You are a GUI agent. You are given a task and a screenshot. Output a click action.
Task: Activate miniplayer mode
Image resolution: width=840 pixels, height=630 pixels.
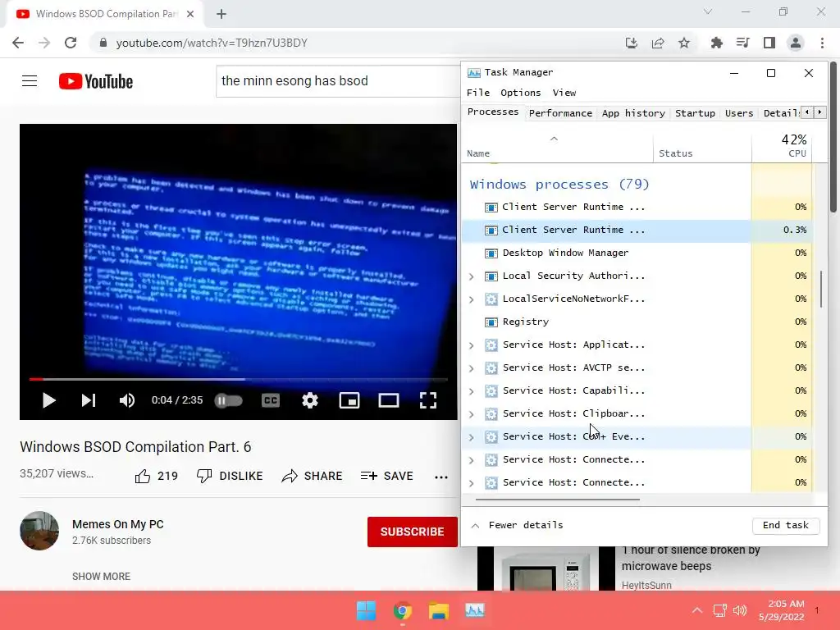pyautogui.click(x=349, y=400)
